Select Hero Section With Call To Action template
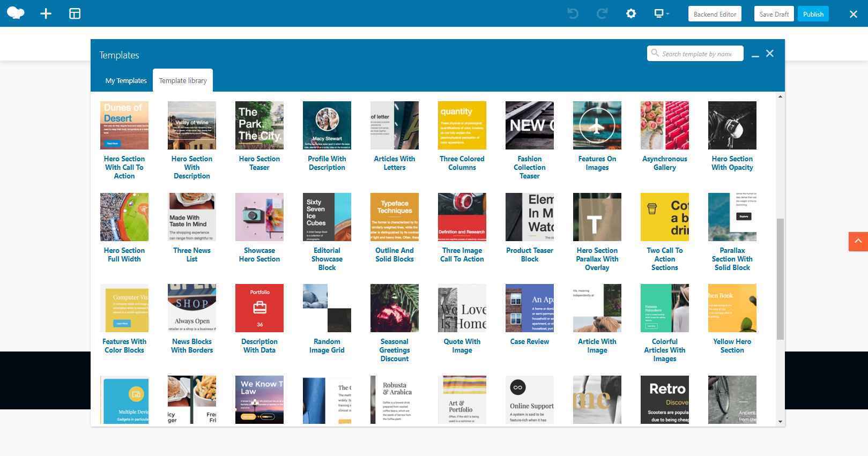Viewport: 868px width, 456px height. pyautogui.click(x=124, y=125)
